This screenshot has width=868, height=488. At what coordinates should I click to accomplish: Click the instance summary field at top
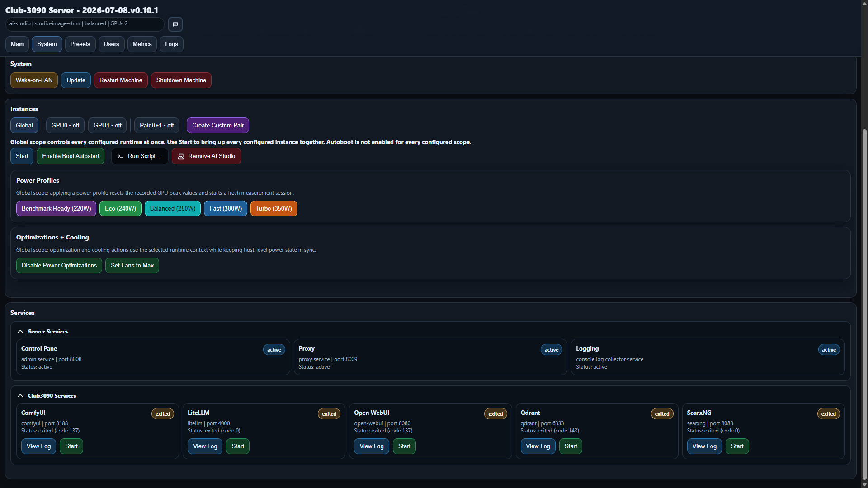[x=85, y=24]
